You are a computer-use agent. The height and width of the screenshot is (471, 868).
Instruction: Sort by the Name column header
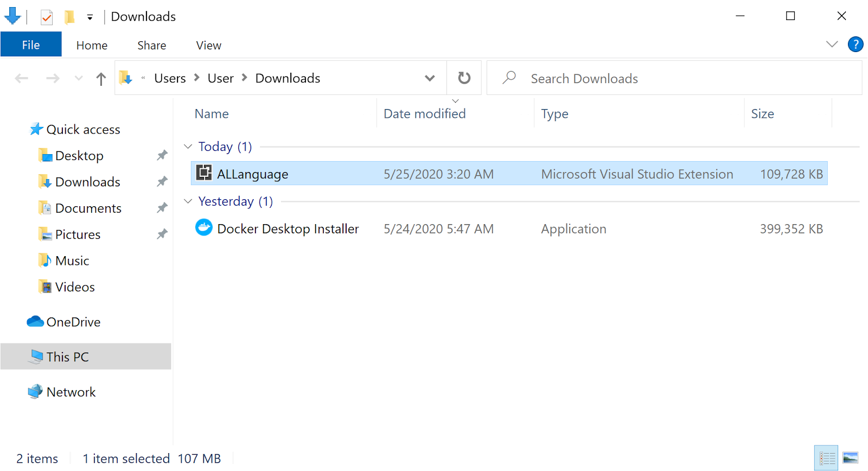point(212,114)
